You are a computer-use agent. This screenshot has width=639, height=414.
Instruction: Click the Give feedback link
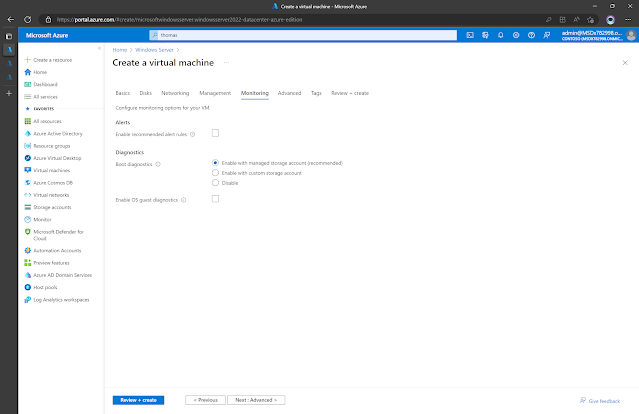600,401
